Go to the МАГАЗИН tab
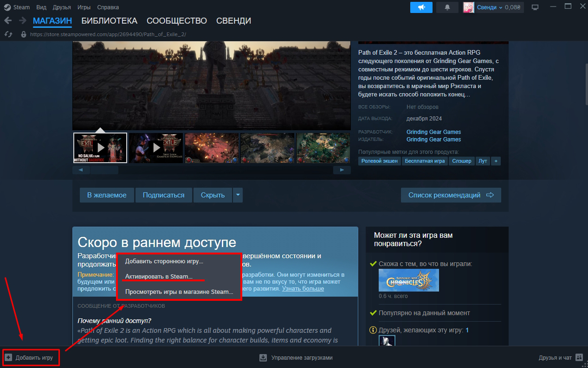This screenshot has width=588, height=368. pyautogui.click(x=52, y=21)
